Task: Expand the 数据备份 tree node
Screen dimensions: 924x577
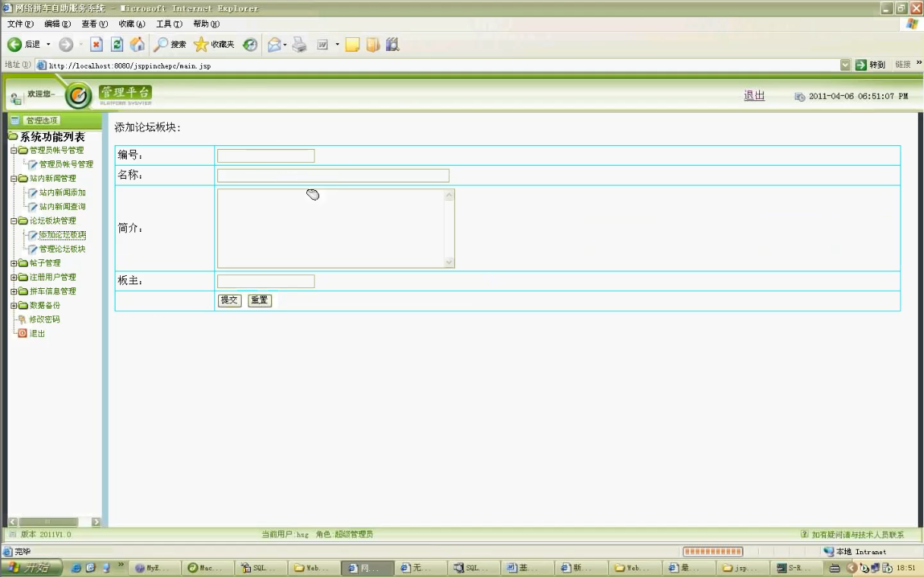Action: pos(14,306)
